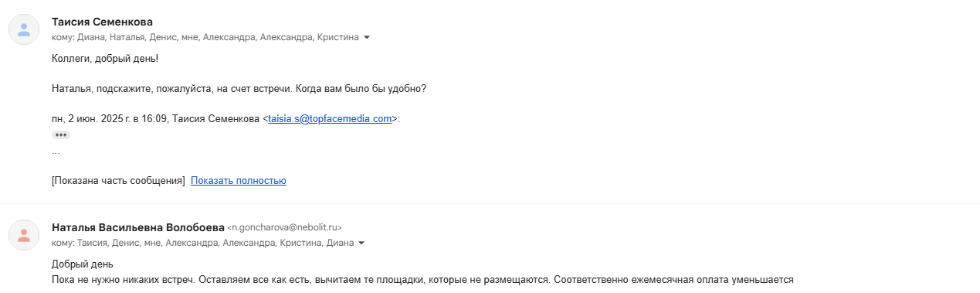Click Наталья Волобоева's profile avatar icon
980x293 pixels.
(x=24, y=235)
